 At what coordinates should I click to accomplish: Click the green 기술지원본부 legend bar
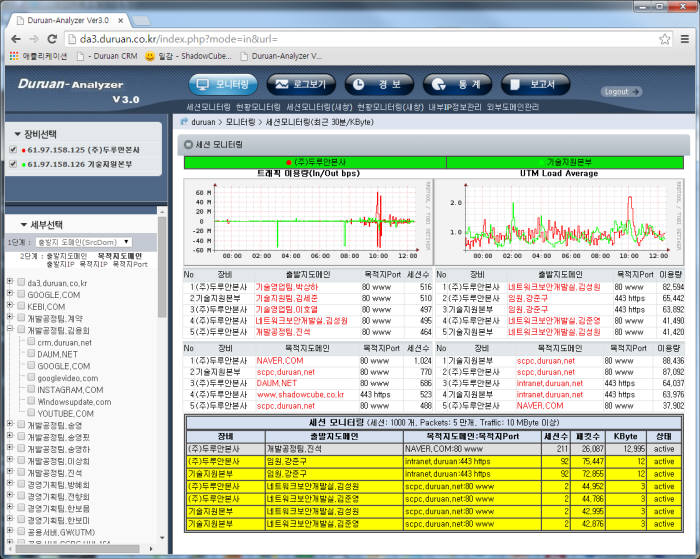[564, 161]
